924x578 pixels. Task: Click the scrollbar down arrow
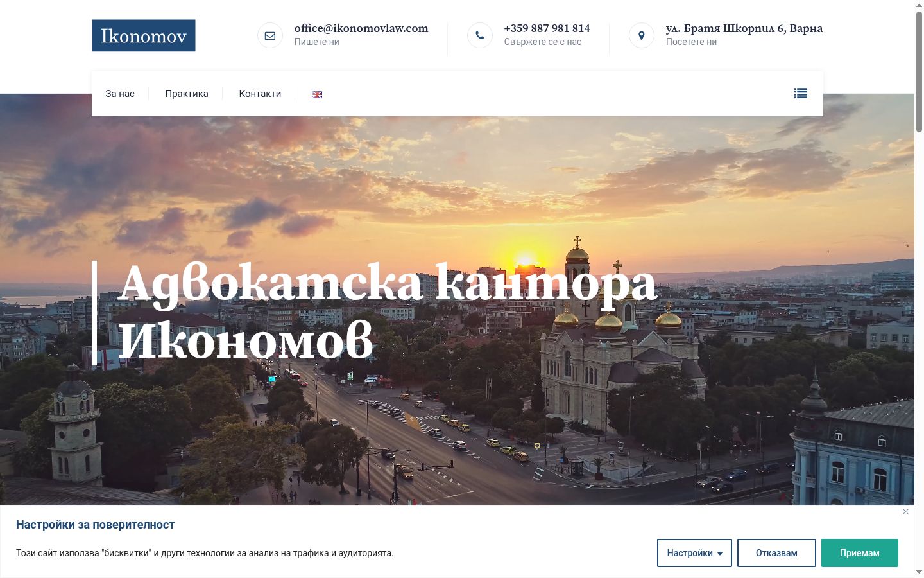pyautogui.click(x=919, y=572)
